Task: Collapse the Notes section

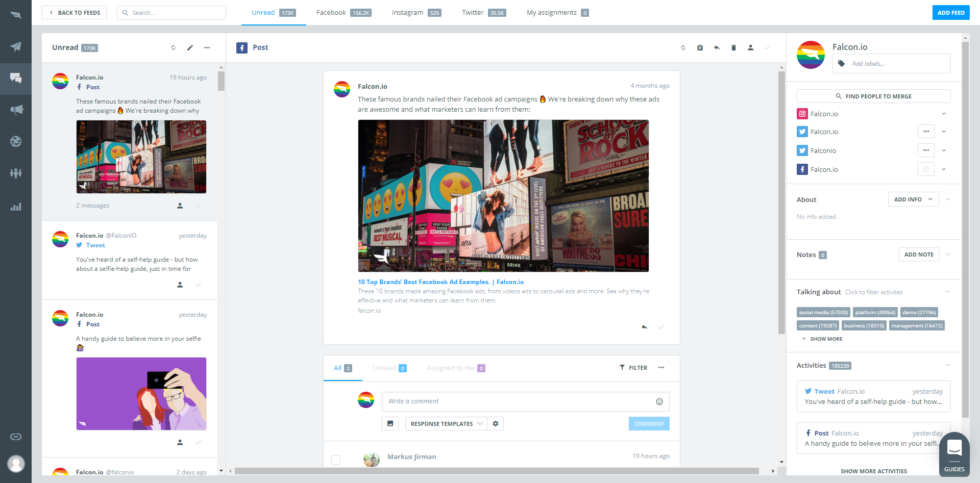Action: click(948, 255)
